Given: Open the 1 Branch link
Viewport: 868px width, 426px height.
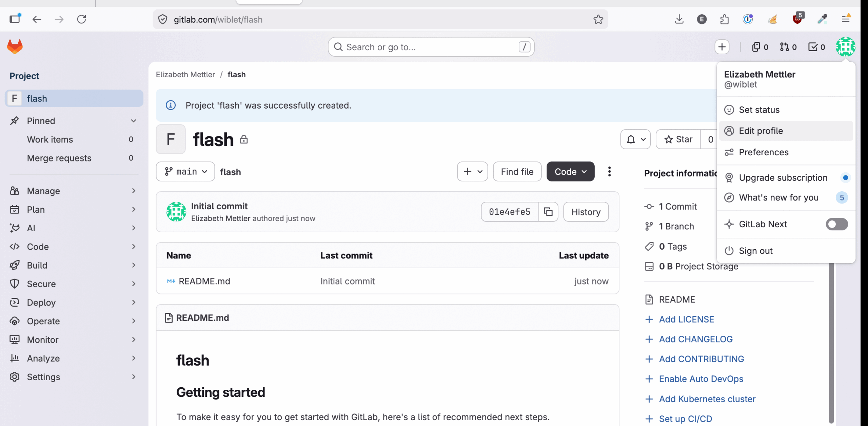Looking at the screenshot, I should coord(676,226).
